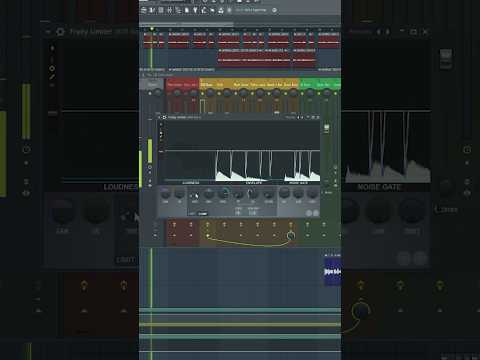The width and height of the screenshot is (480, 360).
Task: Switch Fruity Limiter to COMP tab
Action: tap(202, 214)
